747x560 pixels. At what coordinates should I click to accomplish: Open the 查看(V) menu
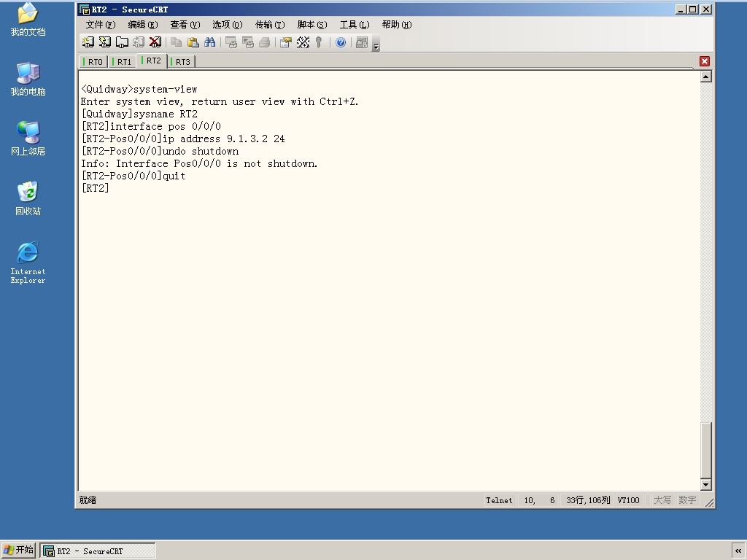185,25
